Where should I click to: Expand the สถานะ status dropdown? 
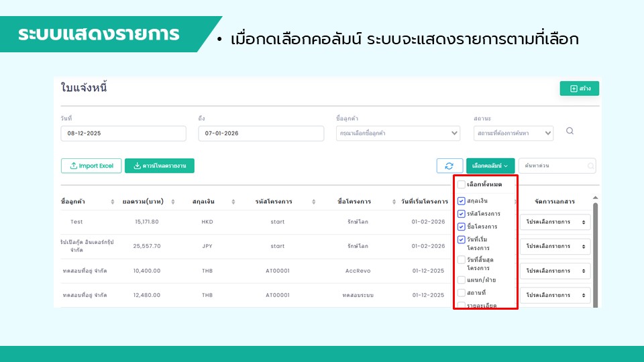point(513,133)
